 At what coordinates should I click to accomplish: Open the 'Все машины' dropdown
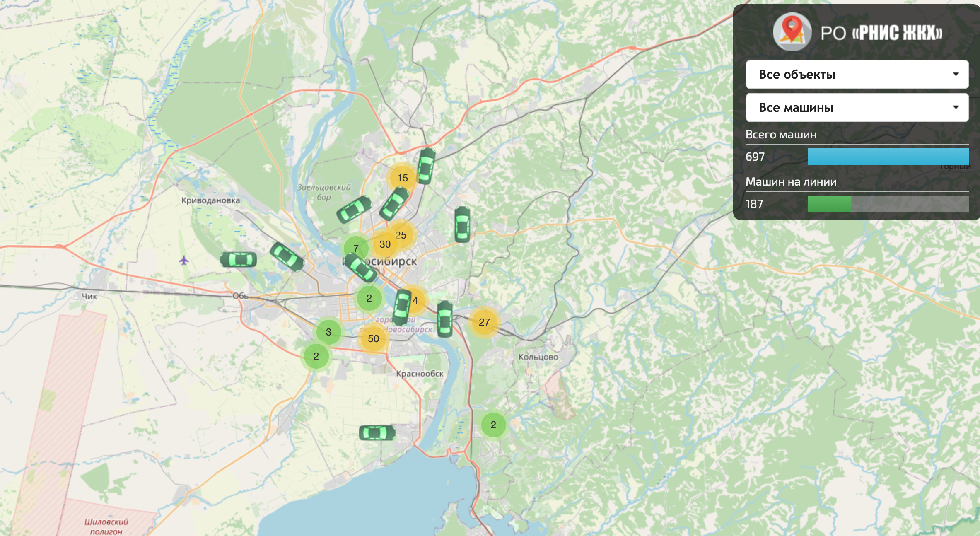(x=857, y=108)
